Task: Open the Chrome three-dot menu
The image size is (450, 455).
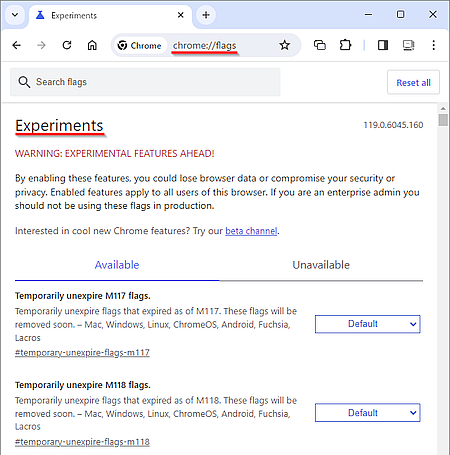Action: (434, 45)
